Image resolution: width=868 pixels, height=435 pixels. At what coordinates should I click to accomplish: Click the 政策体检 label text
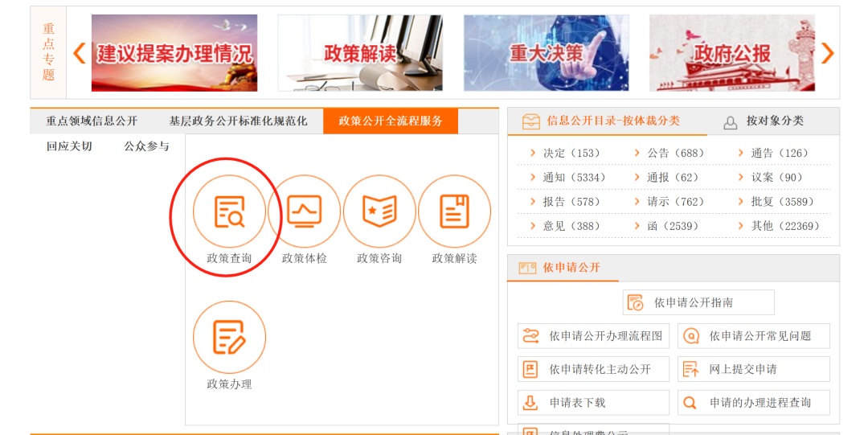point(304,258)
